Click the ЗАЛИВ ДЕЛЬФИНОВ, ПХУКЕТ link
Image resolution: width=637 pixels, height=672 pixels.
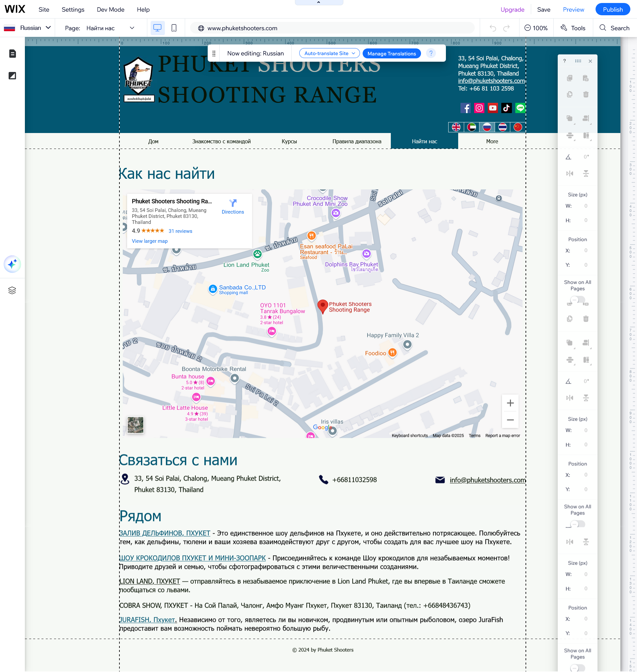coord(165,533)
